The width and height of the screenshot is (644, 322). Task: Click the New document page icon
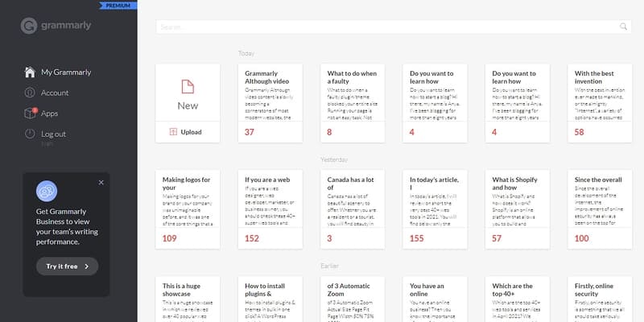tap(188, 86)
